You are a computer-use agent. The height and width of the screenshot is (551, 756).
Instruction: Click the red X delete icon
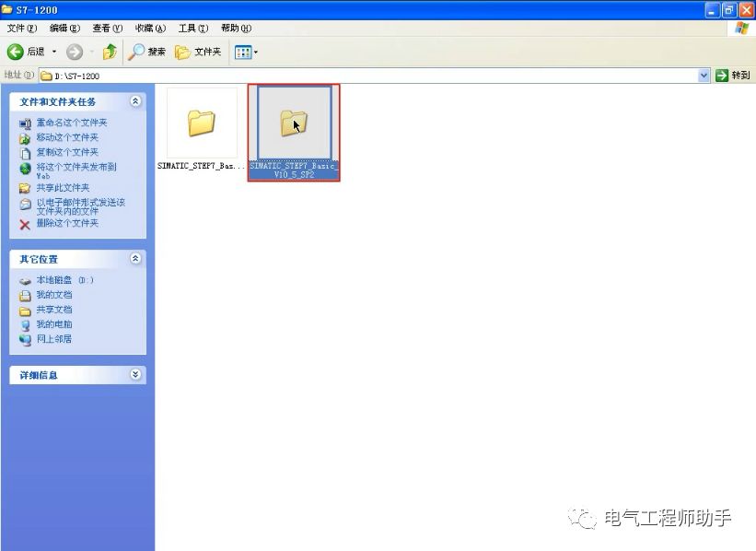tap(25, 224)
